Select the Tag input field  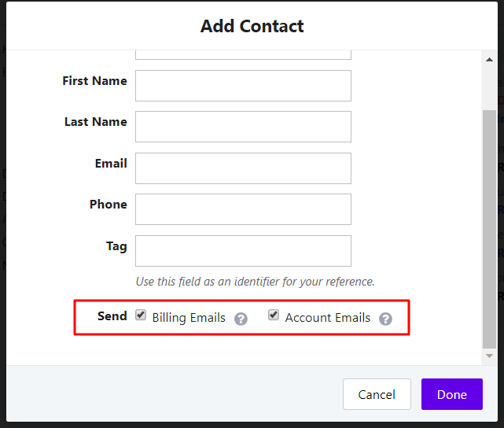tap(243, 251)
